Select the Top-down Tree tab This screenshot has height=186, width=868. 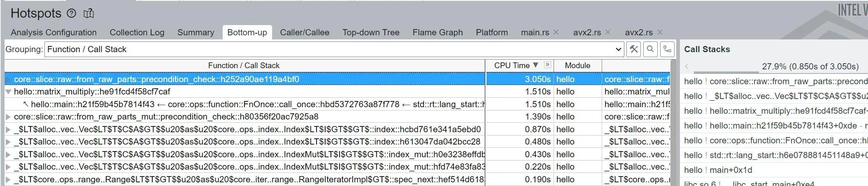(371, 32)
